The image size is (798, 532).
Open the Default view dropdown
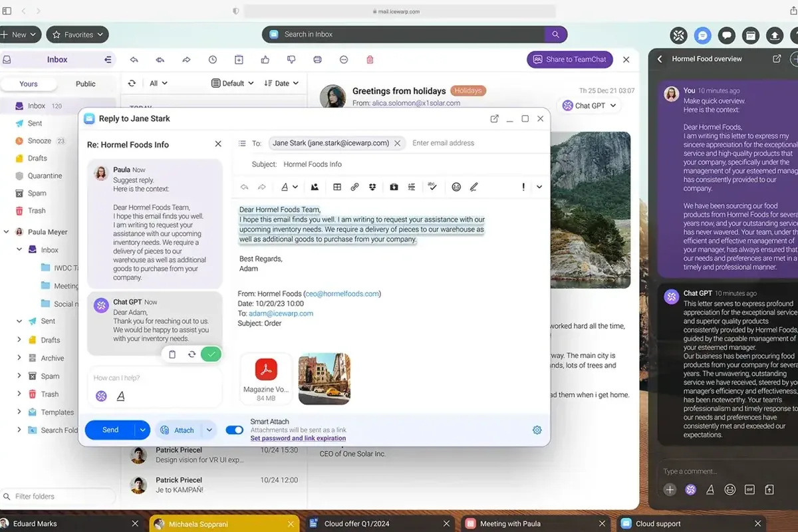pos(233,83)
